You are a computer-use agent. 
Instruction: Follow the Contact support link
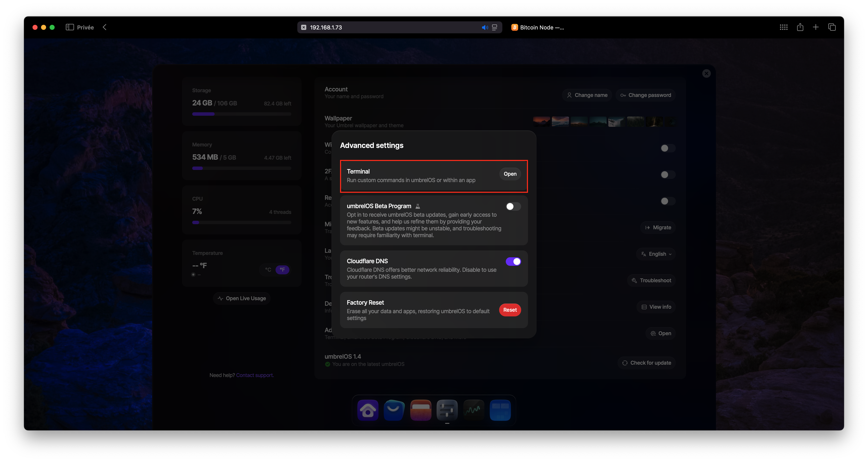[x=255, y=375]
